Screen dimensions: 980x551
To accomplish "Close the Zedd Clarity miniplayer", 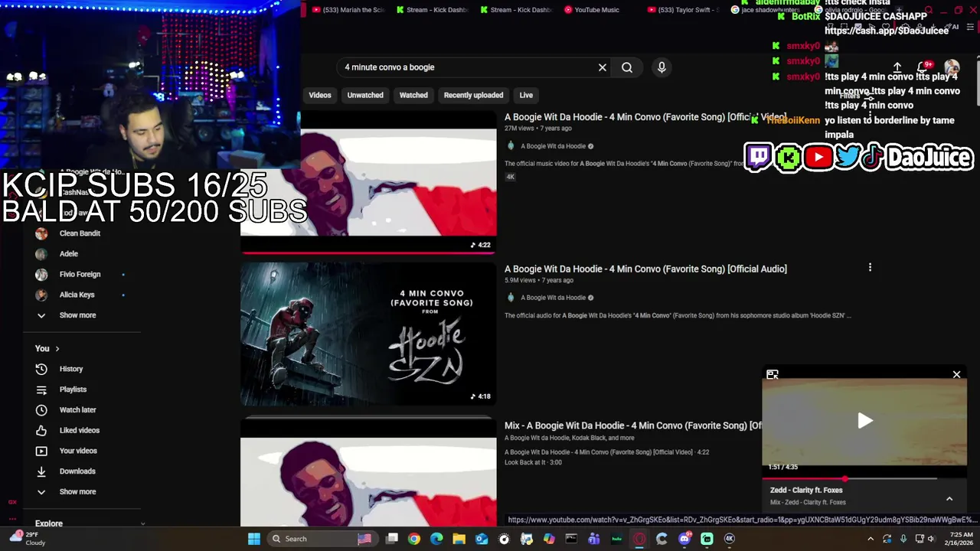I will pyautogui.click(x=956, y=374).
